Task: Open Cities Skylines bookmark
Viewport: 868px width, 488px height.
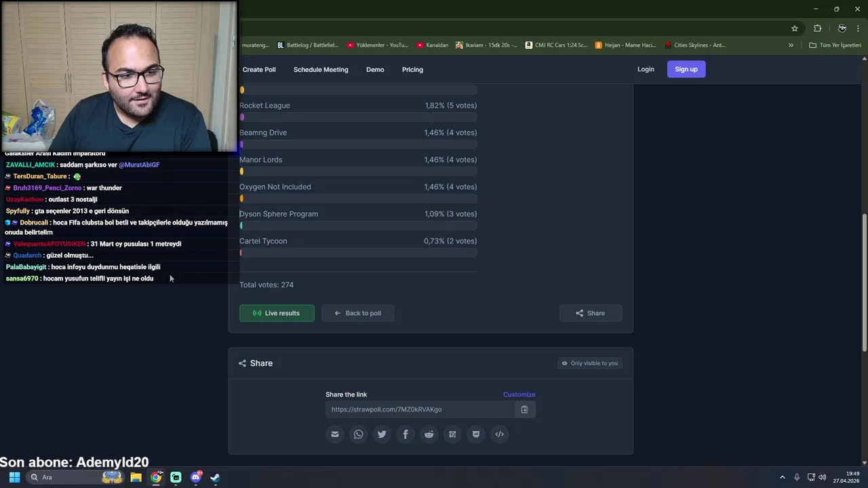Action: tap(695, 45)
